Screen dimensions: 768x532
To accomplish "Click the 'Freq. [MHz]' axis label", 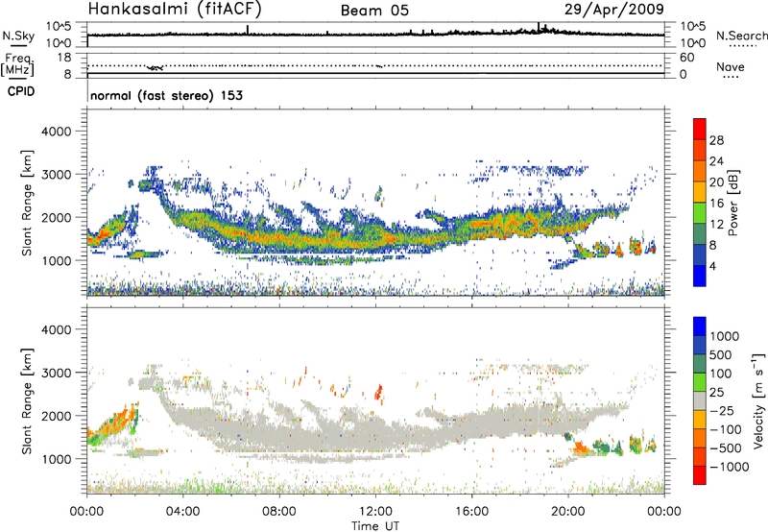I will (x=18, y=65).
